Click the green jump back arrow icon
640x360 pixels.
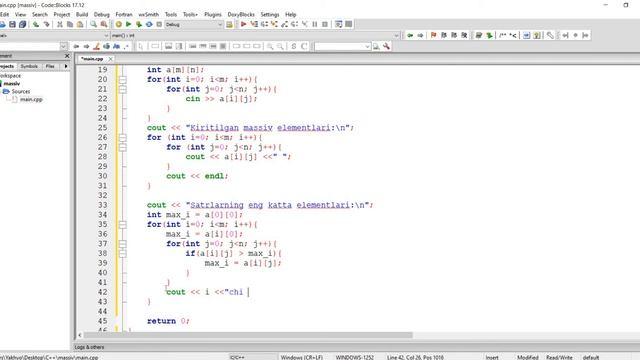click(x=410, y=36)
